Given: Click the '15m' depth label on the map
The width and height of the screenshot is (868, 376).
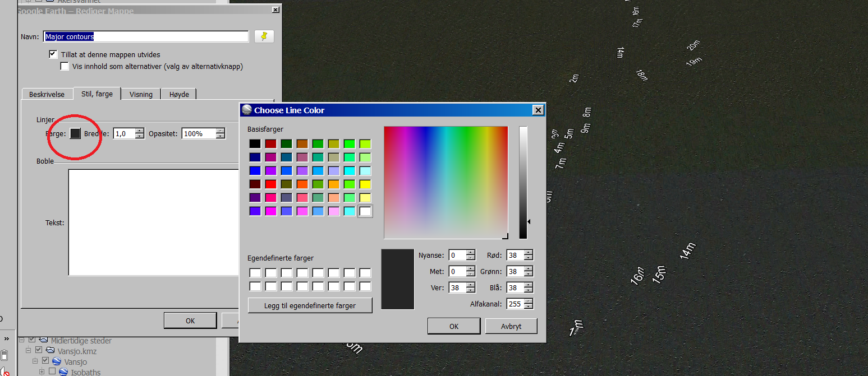Looking at the screenshot, I should (x=659, y=273).
